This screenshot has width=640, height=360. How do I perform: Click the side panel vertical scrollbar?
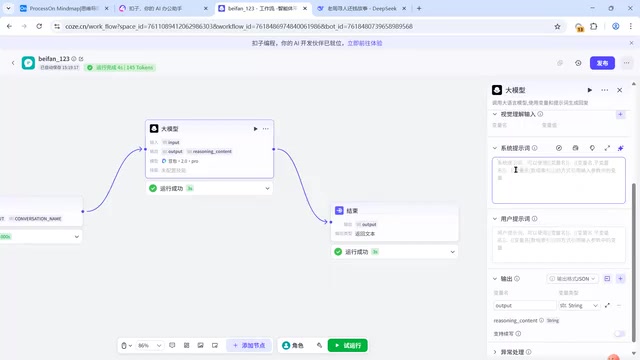pyautogui.click(x=633, y=261)
